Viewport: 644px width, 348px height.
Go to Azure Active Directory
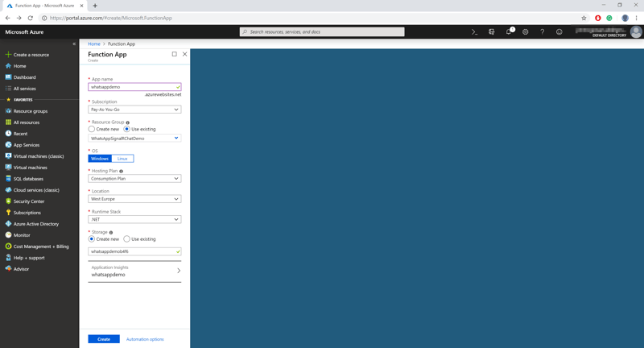tap(35, 224)
